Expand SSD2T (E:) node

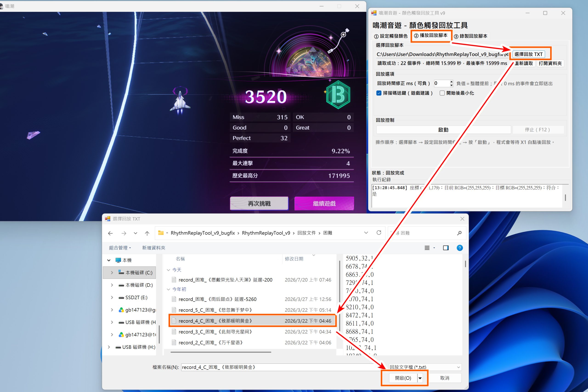[x=112, y=298]
